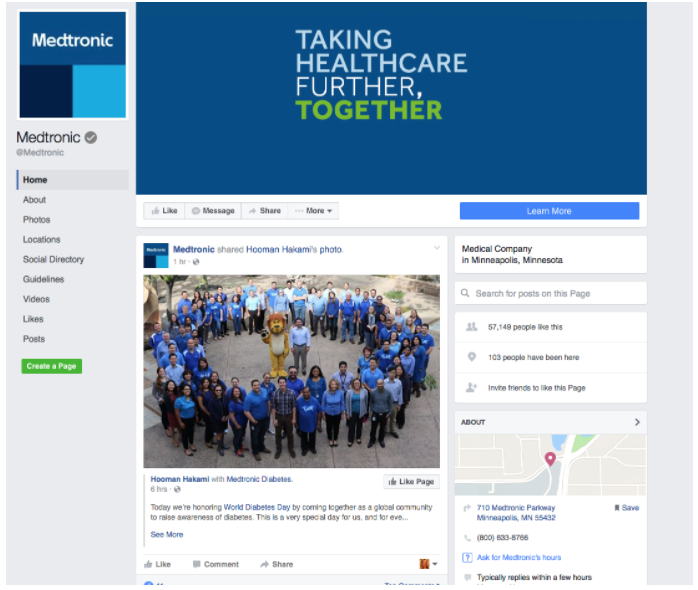698x590 pixels.
Task: Open the Photos tab in sidebar
Action: coord(37,220)
